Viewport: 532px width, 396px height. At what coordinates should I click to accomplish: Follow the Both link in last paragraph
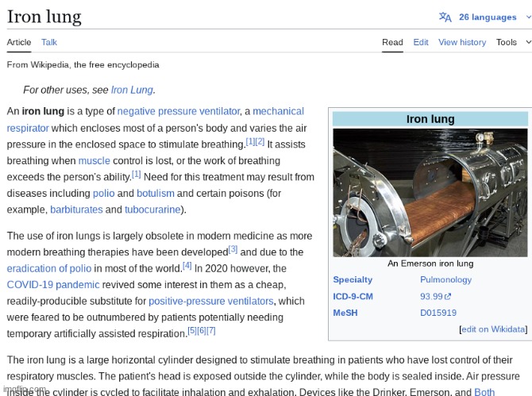(484, 392)
